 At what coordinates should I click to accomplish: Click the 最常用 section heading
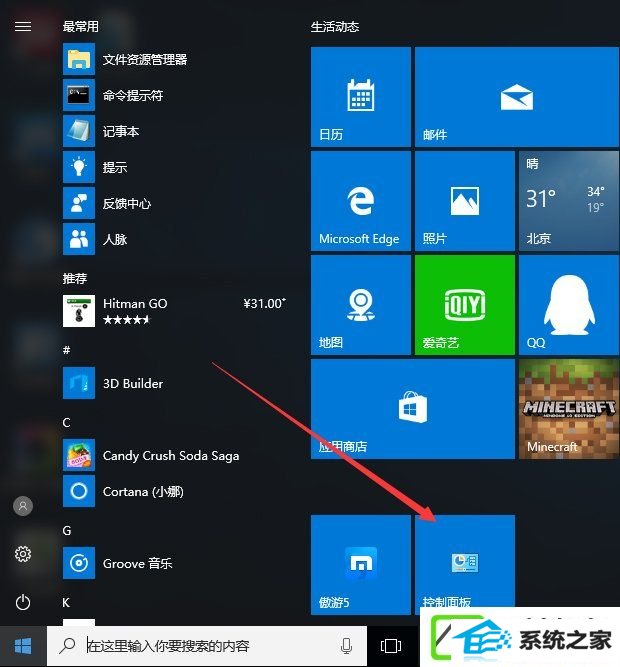pyautogui.click(x=80, y=26)
